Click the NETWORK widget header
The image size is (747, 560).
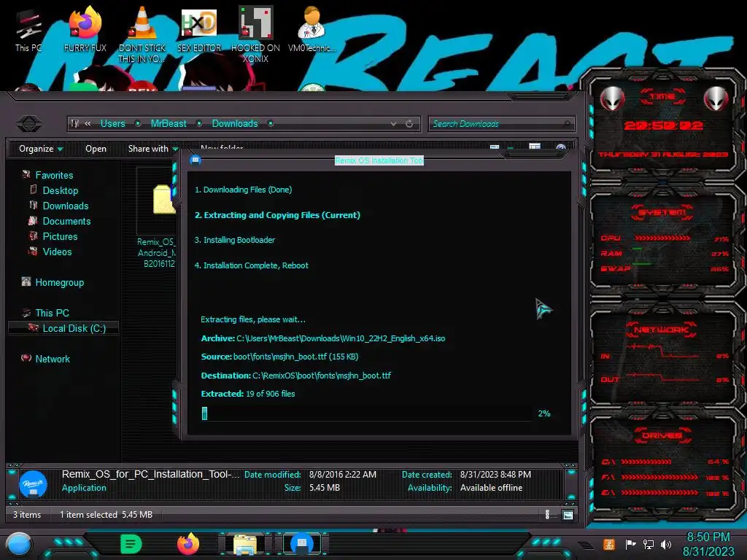[x=661, y=330]
